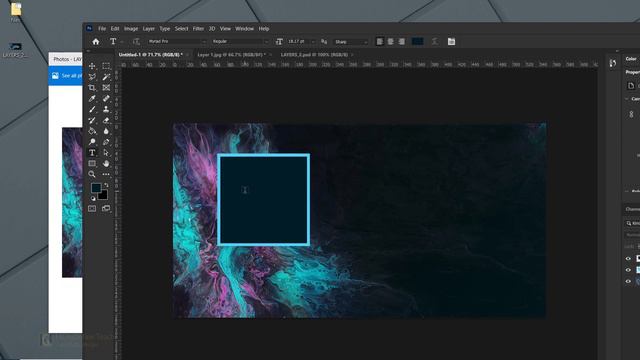640x360 pixels.
Task: Select the Eyedropper tool
Action: coord(92,98)
